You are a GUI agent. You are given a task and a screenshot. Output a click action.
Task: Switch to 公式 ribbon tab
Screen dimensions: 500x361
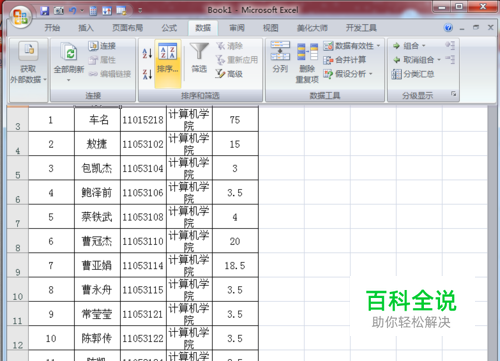[169, 28]
